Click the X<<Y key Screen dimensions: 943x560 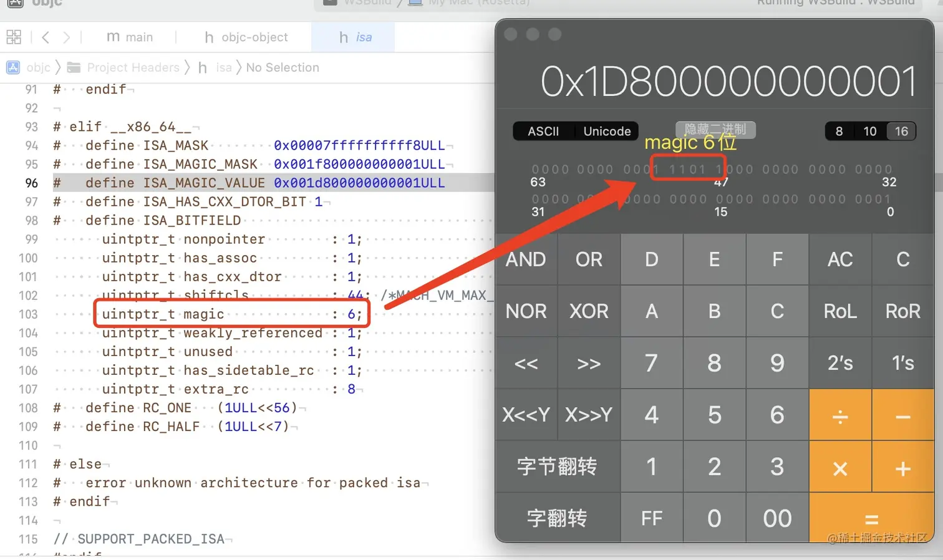coord(526,415)
